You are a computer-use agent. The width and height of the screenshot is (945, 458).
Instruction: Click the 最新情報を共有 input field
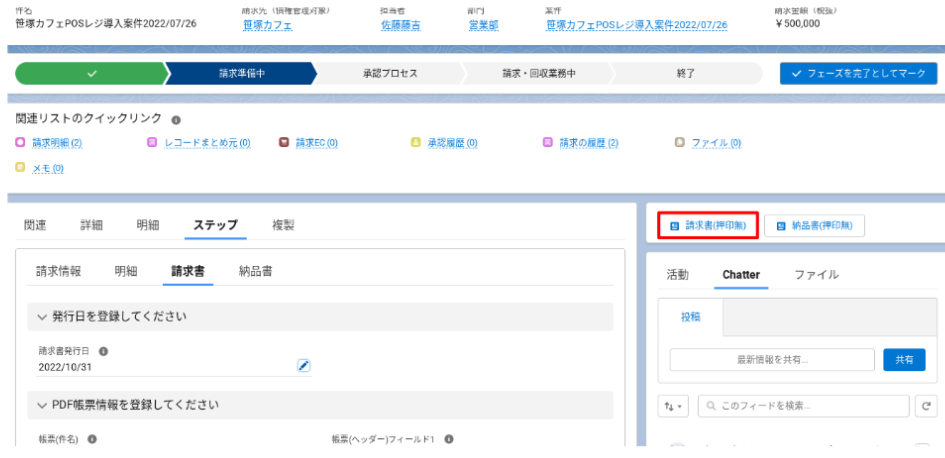coord(772,360)
